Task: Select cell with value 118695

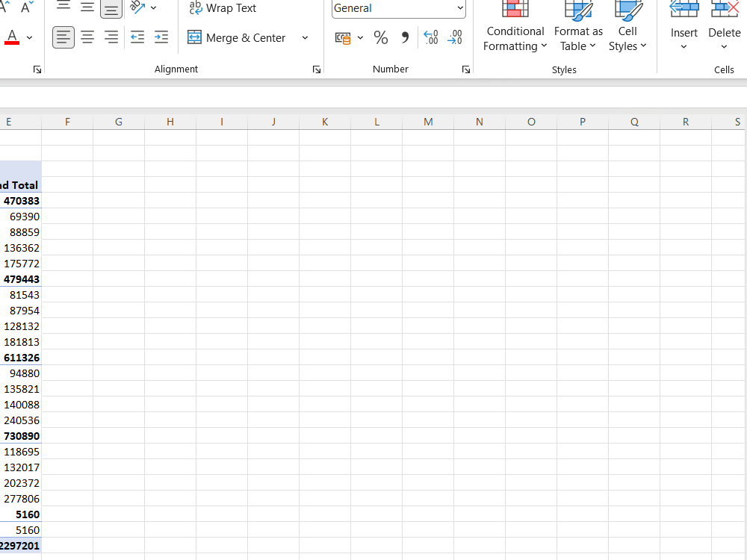Action: pos(20,452)
